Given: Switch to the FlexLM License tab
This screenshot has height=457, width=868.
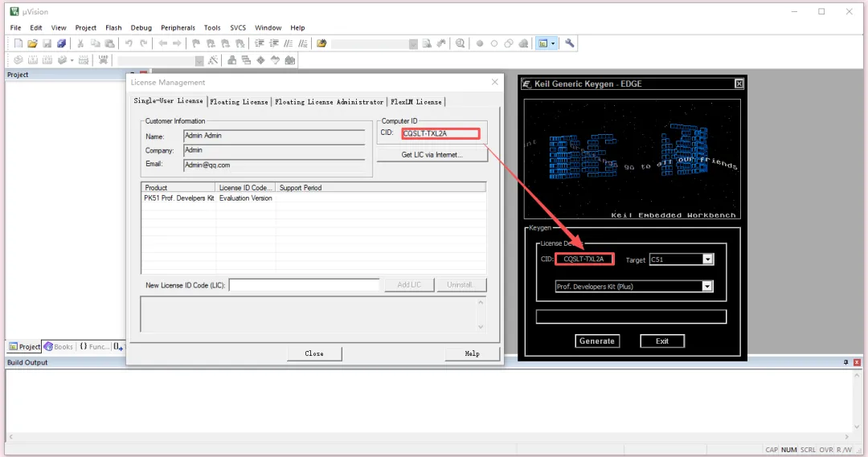Looking at the screenshot, I should [416, 102].
